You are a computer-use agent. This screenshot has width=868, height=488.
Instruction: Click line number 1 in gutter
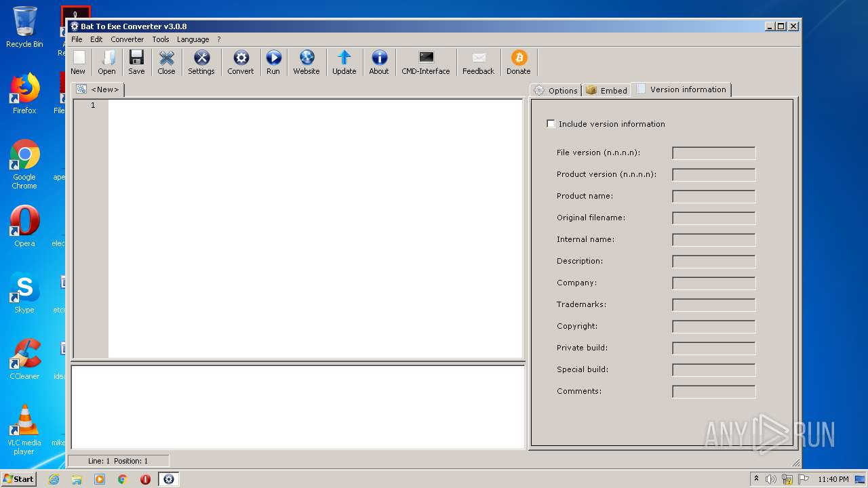tap(93, 105)
